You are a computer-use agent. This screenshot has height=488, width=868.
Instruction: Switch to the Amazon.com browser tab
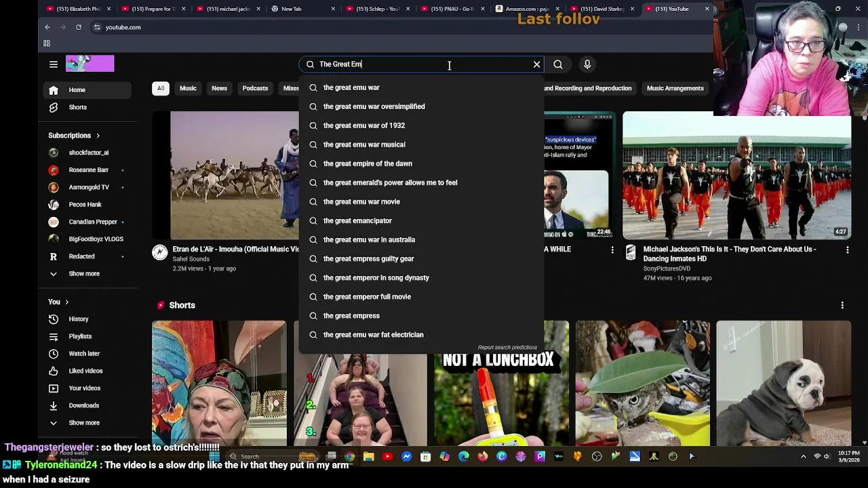click(528, 9)
